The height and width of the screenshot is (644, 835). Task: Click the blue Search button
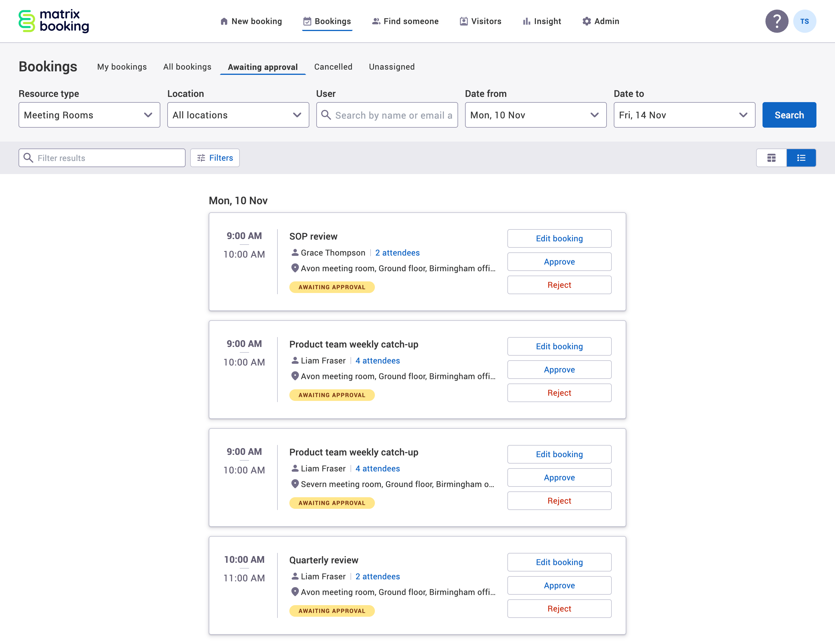tap(789, 115)
